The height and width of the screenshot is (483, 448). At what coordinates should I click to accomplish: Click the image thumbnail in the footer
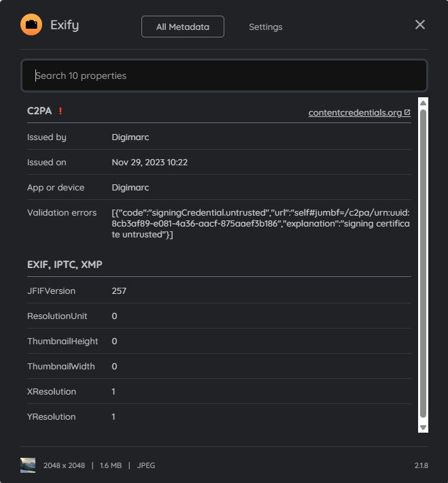(28, 465)
